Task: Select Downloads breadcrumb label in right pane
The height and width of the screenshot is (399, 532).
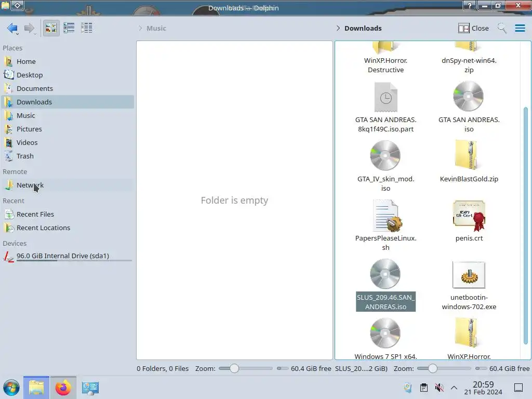Action: tap(363, 28)
